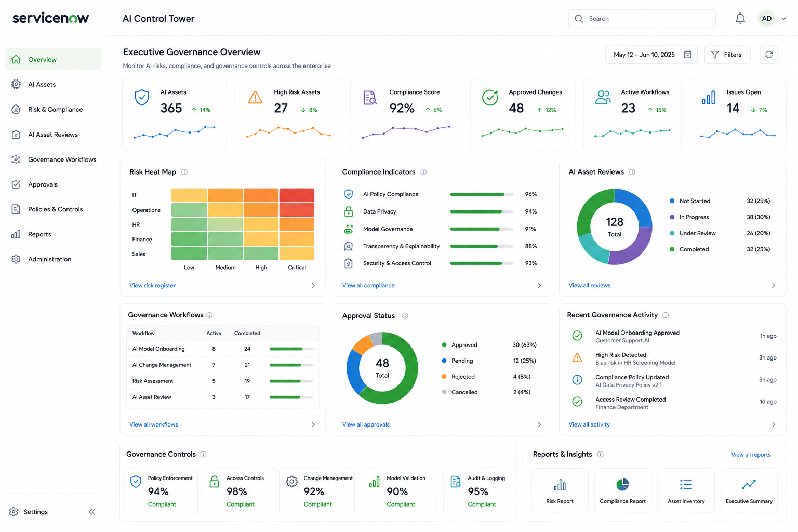This screenshot has height=532, width=798.
Task: Expand the View all compliance arrow
Action: [539, 286]
